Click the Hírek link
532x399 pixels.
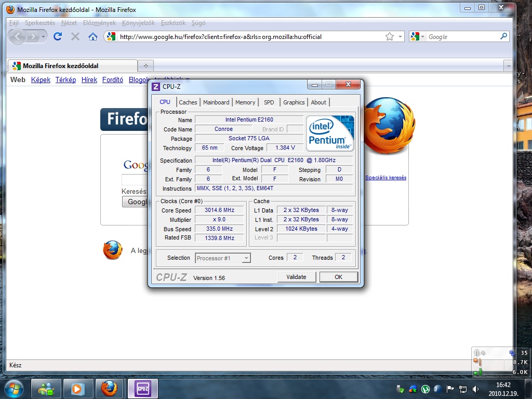click(89, 79)
